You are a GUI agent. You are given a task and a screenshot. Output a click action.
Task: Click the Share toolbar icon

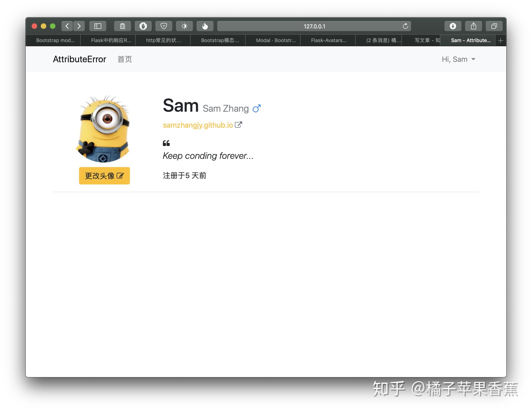[x=473, y=26]
